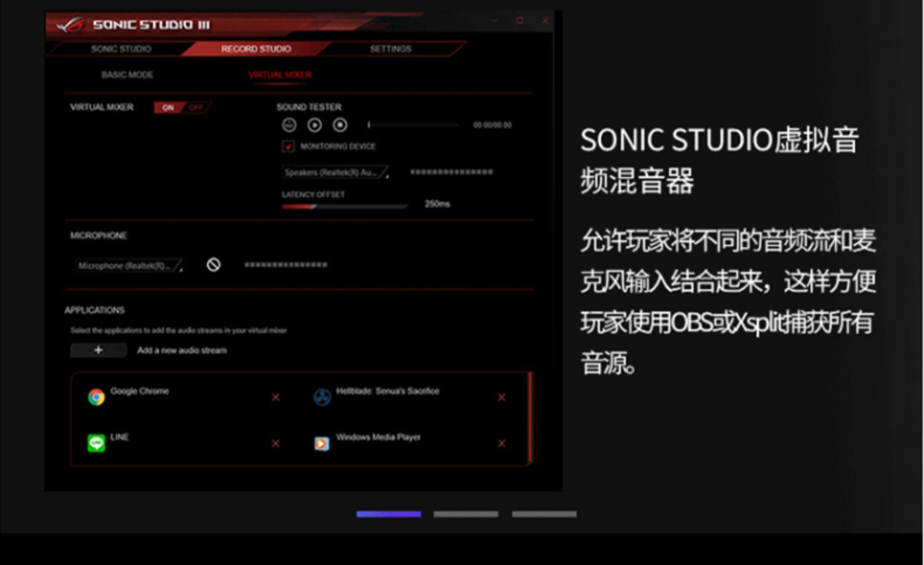Go to the second carousel slide indicator
Screen dimensions: 924x565
coord(466,514)
